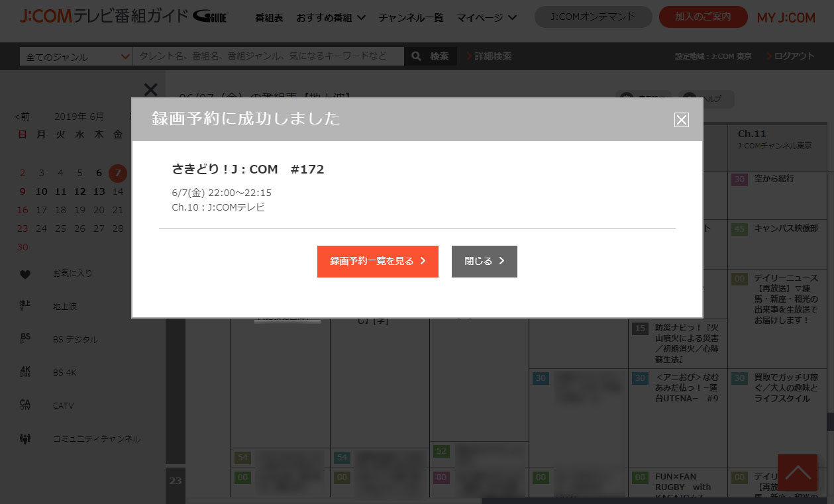Open the 詳細検索 advanced search link
This screenshot has width=834, height=504.
pos(490,57)
